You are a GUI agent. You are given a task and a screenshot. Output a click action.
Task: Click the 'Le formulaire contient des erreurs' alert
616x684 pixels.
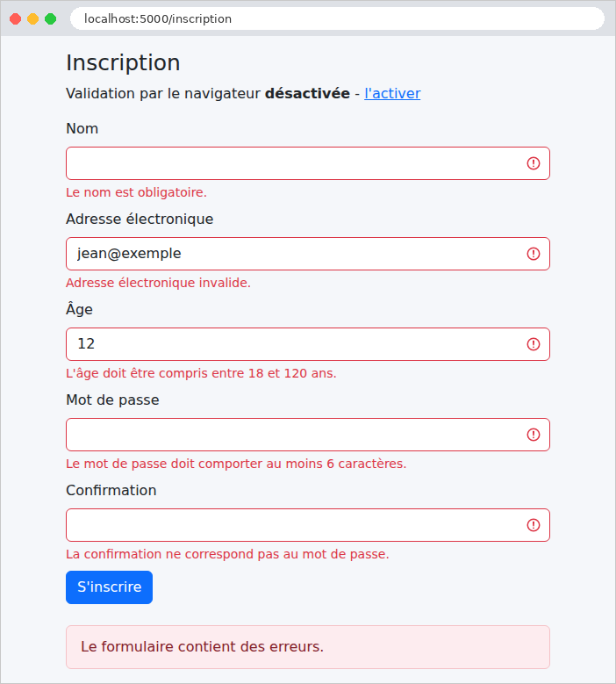coord(308,647)
